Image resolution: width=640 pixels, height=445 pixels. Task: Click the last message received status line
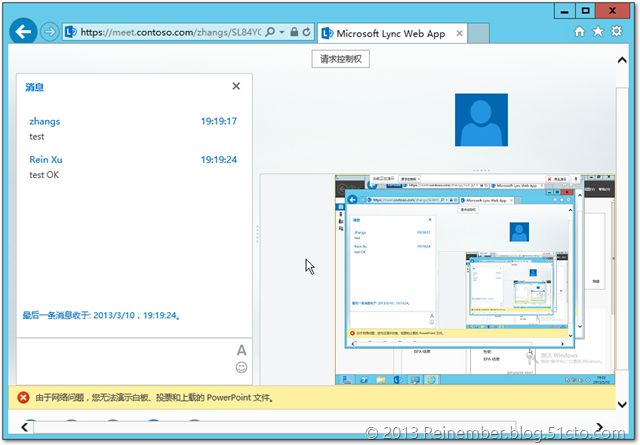pos(101,315)
